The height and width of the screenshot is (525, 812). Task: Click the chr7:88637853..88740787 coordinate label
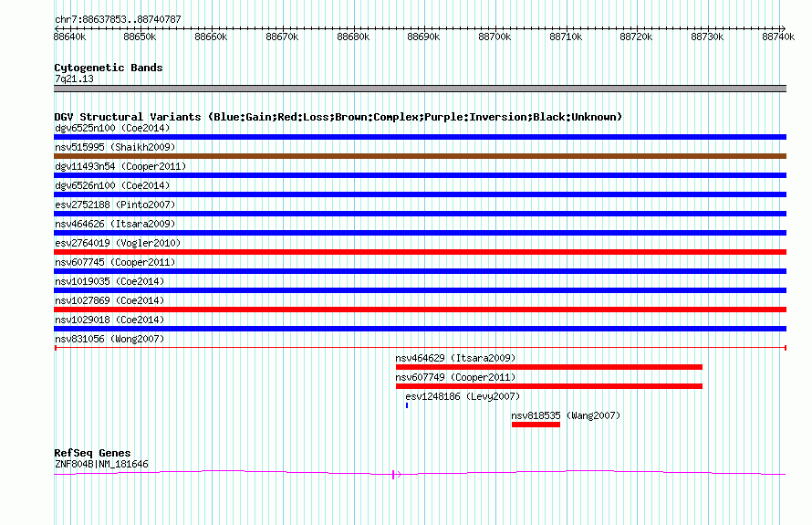point(118,19)
